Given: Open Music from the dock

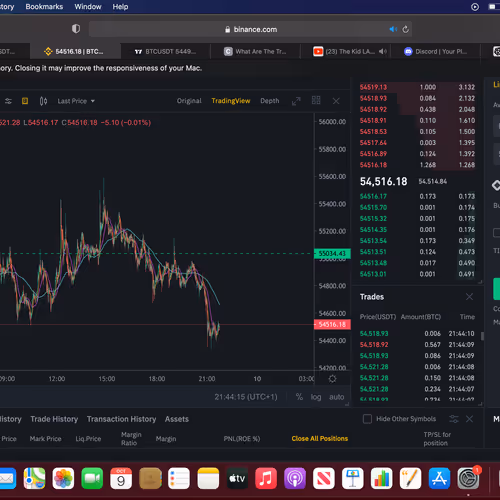Looking at the screenshot, I should click(266, 478).
